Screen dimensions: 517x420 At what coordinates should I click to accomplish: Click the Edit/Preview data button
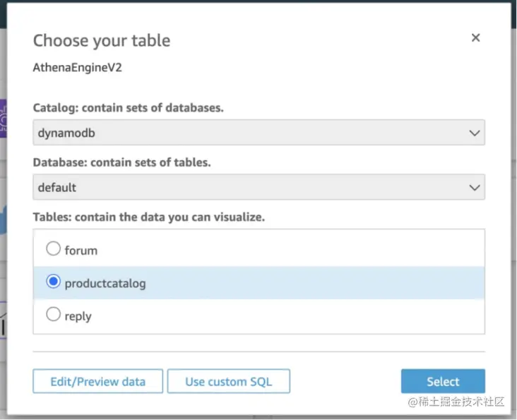pyautogui.click(x=97, y=382)
